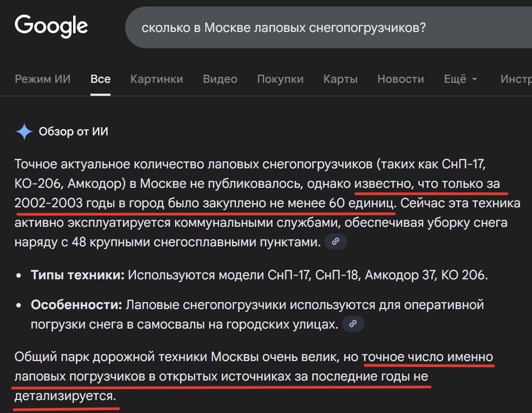Click the Google logo
Screen dimensions: 532x413
(x=51, y=25)
